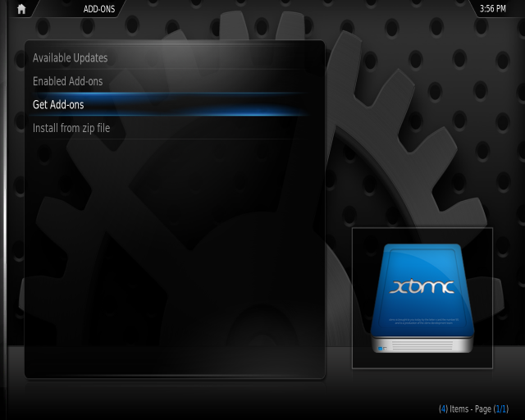Viewport: 525px width, 420px height.
Task: Open Enabled Add-ons entry
Action: (x=167, y=81)
